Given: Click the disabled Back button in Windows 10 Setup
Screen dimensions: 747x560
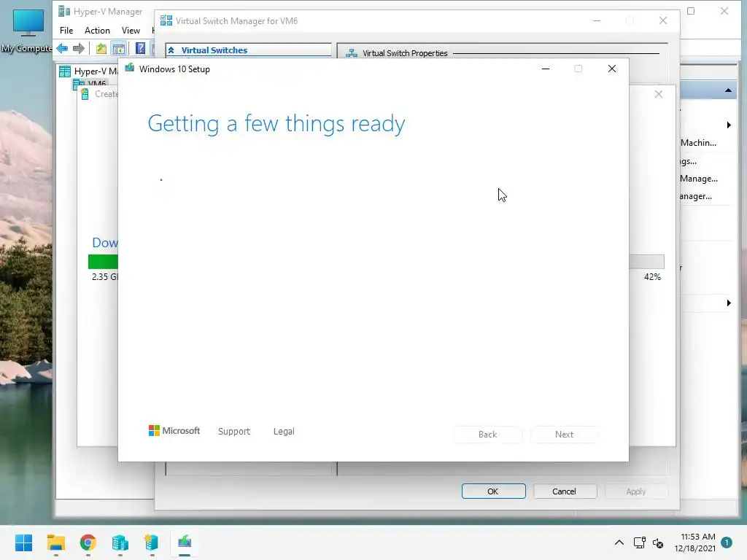Looking at the screenshot, I should (487, 435).
